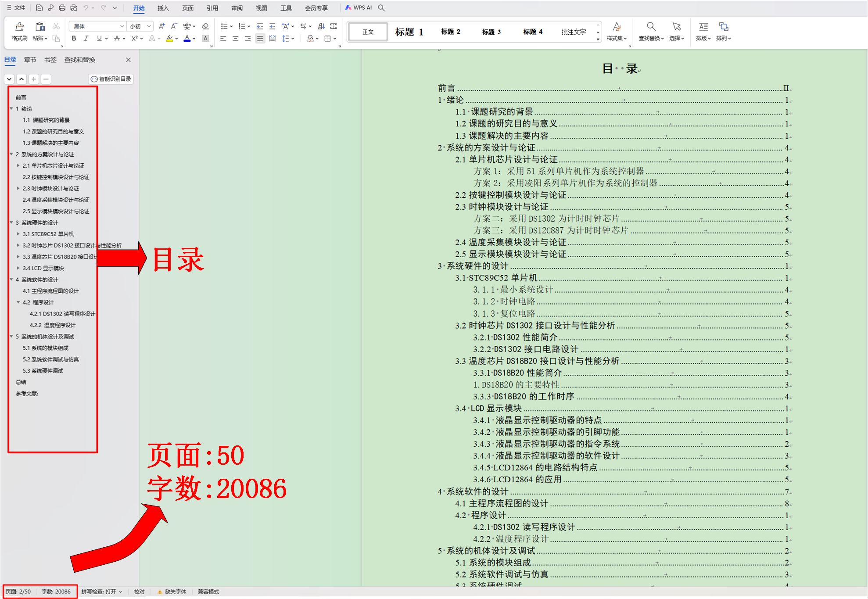Screen dimensions: 868x599
Task: Open the font color swatch
Action: [x=187, y=39]
